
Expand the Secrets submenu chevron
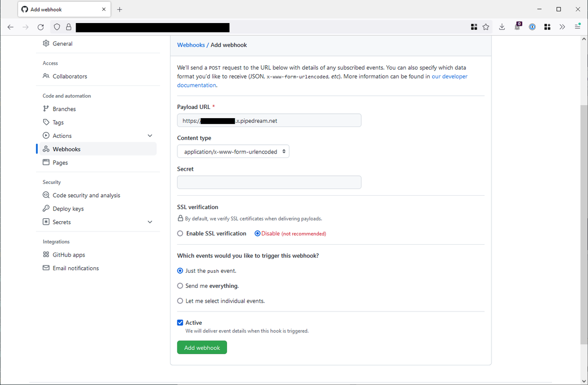(x=150, y=222)
